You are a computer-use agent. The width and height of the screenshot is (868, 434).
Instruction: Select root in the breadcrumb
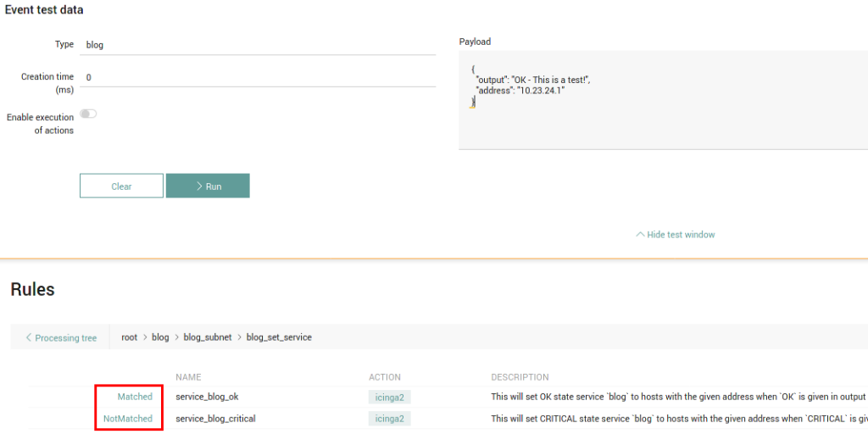129,337
